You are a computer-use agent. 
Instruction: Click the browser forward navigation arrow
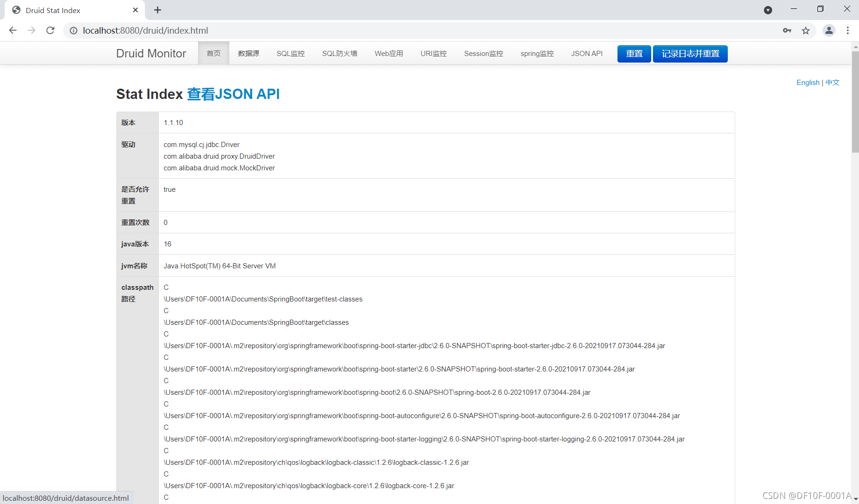pos(31,30)
